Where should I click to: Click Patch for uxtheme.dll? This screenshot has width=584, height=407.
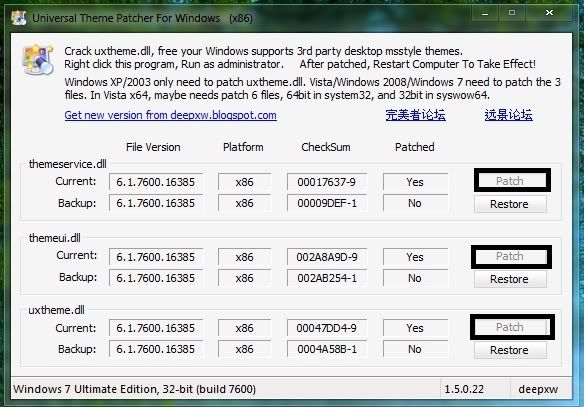pos(510,327)
